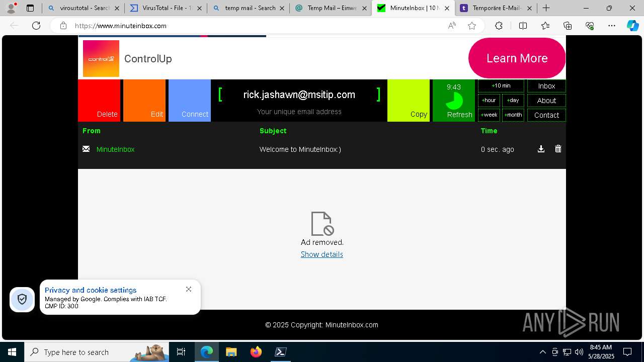Extend inbox by +month
Screen dimensions: 644x362
[x=513, y=115]
